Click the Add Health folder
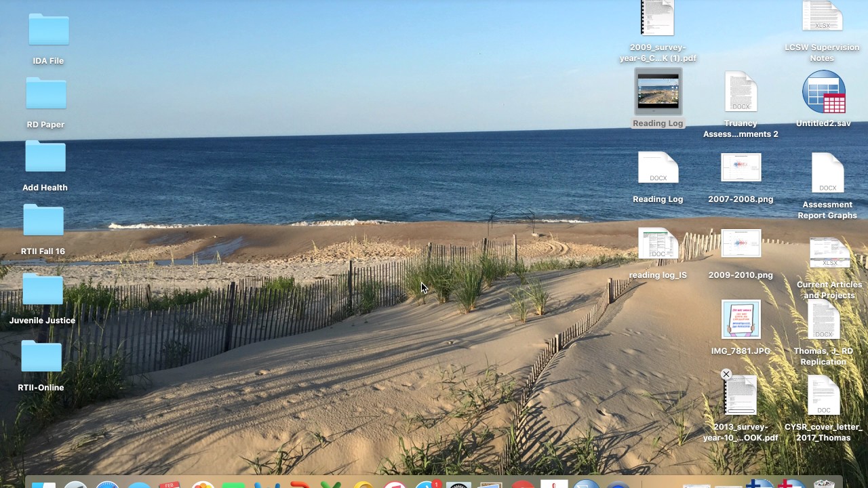Screen dimensions: 868x488 click(x=45, y=157)
